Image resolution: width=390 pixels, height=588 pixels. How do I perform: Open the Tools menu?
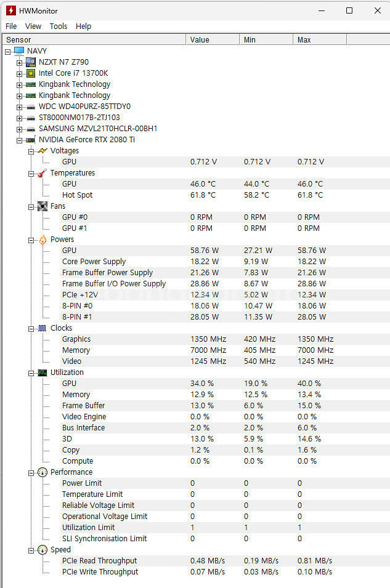click(59, 26)
